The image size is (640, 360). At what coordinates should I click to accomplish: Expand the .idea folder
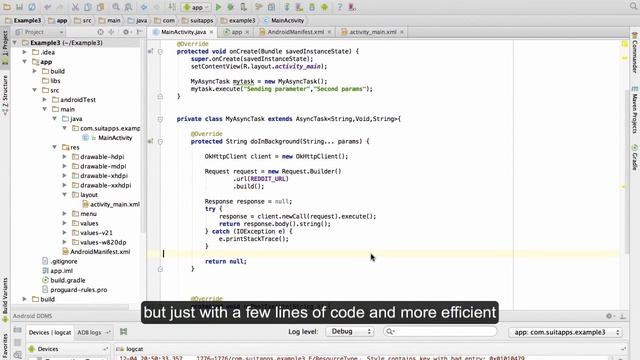pos(24,52)
